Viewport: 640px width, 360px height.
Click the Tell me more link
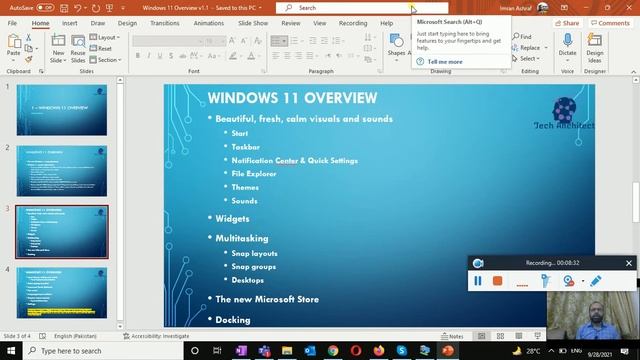444,62
